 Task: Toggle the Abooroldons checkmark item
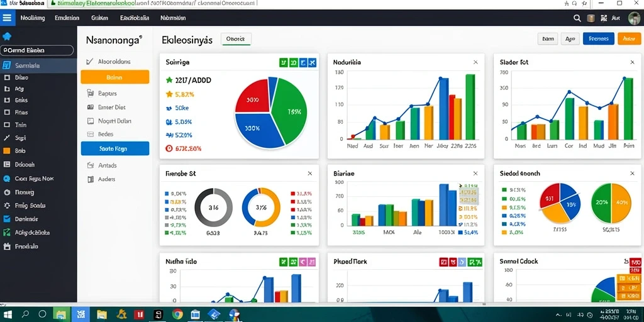(108, 62)
